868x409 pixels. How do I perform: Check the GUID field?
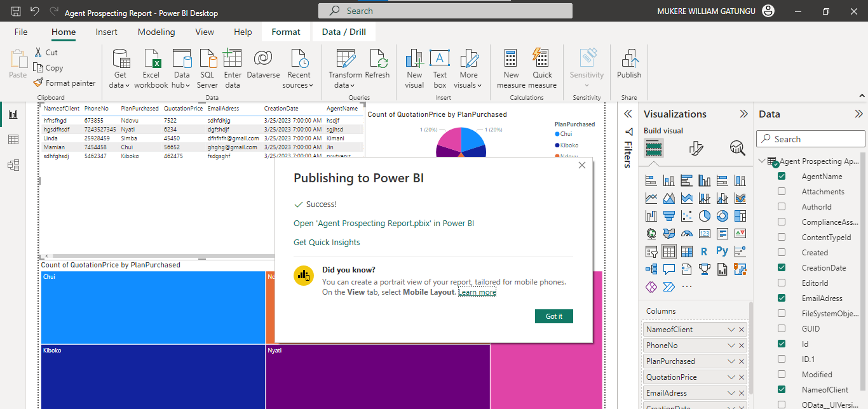point(782,329)
